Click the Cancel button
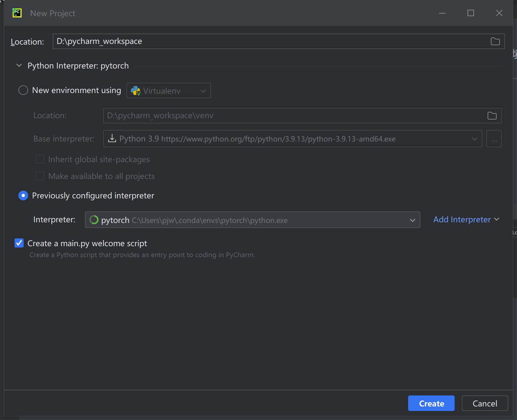This screenshot has width=517, height=420. pyautogui.click(x=485, y=403)
